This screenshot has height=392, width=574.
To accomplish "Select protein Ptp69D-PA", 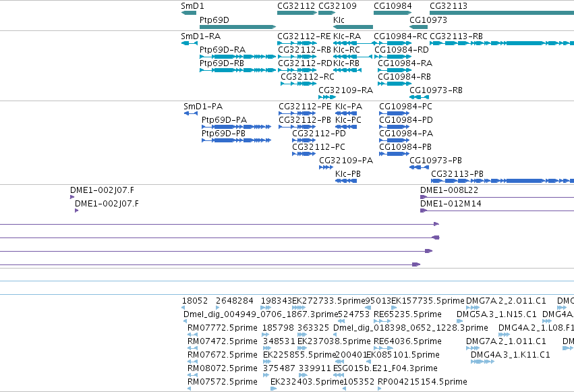I will pyautogui.click(x=237, y=127).
